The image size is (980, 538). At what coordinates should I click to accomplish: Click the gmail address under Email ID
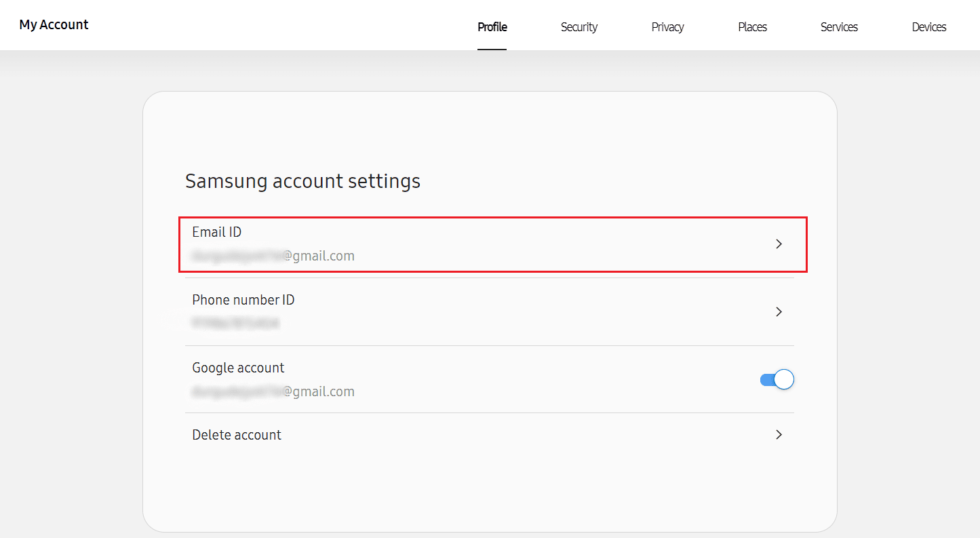pyautogui.click(x=273, y=256)
